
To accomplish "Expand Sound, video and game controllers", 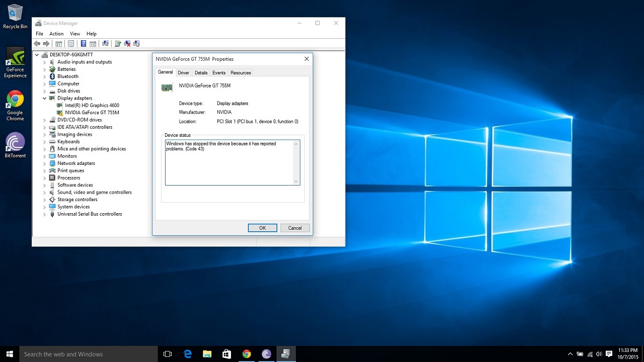I will click(44, 192).
